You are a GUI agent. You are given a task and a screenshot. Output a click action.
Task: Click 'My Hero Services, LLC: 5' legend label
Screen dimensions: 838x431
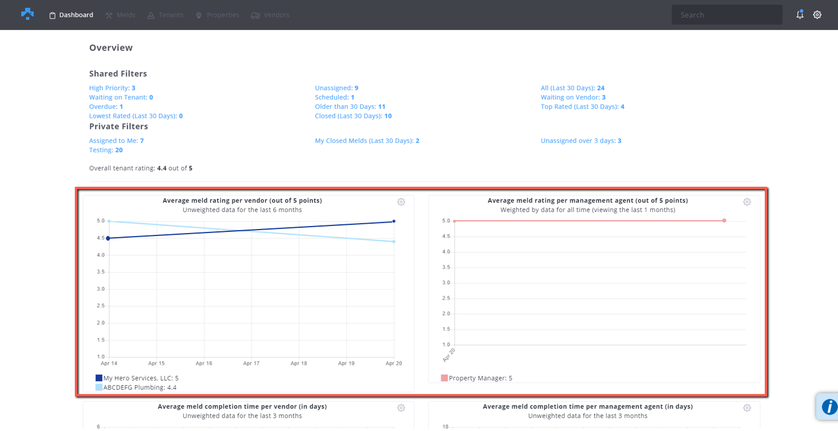coord(141,378)
